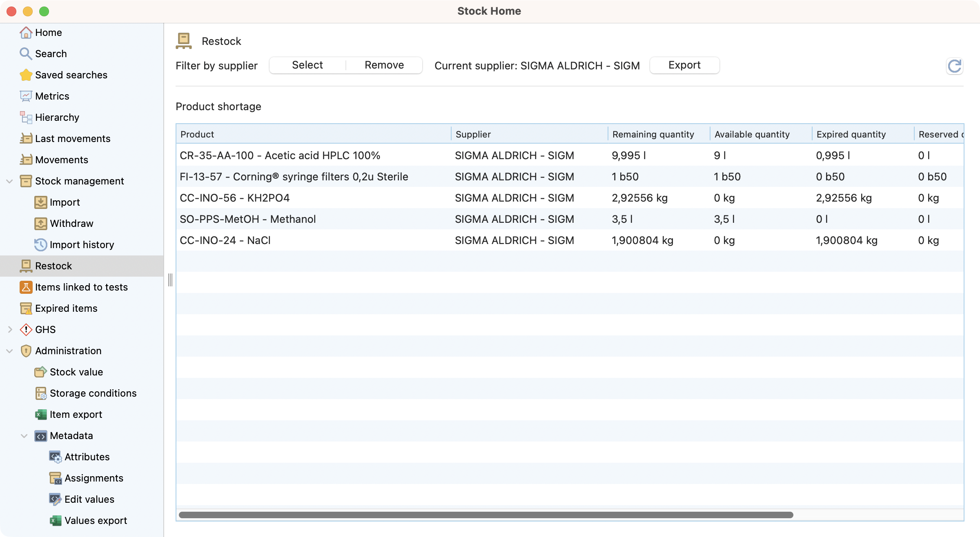Click the Saved searches star icon
This screenshot has height=537, width=980.
pyautogui.click(x=26, y=75)
